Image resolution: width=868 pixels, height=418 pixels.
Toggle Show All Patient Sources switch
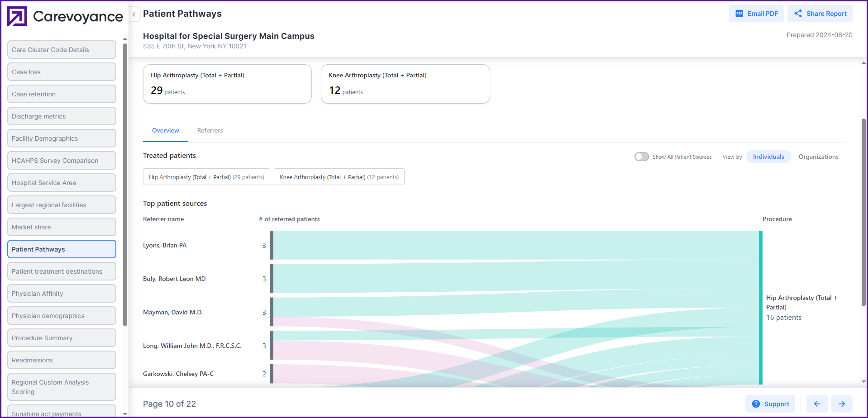click(x=641, y=157)
